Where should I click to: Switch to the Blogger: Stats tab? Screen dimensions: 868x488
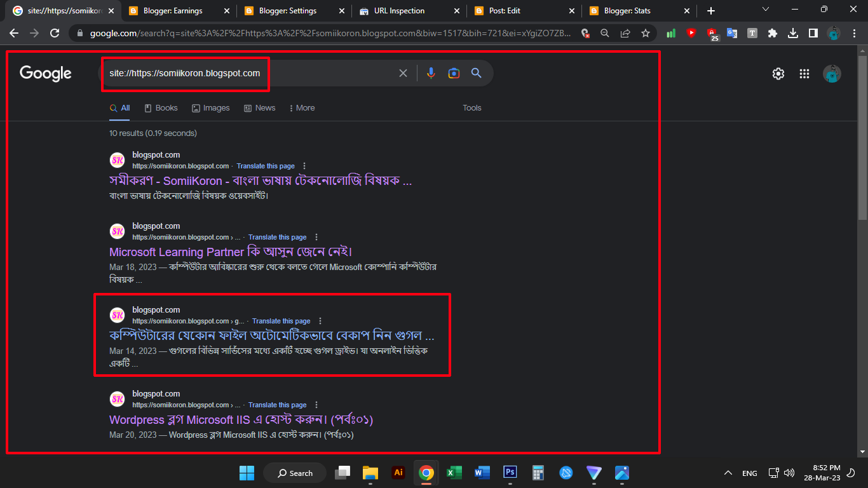pyautogui.click(x=639, y=11)
